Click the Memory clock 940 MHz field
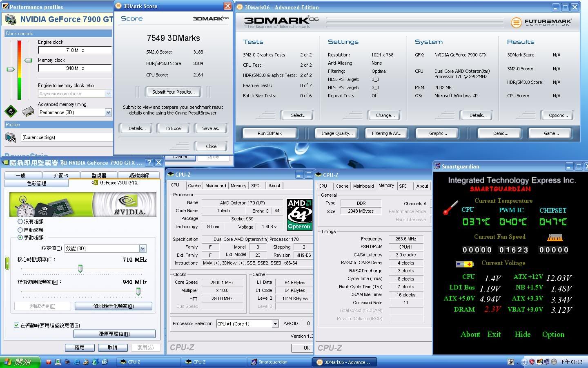The width and height of the screenshot is (588, 368). point(75,68)
